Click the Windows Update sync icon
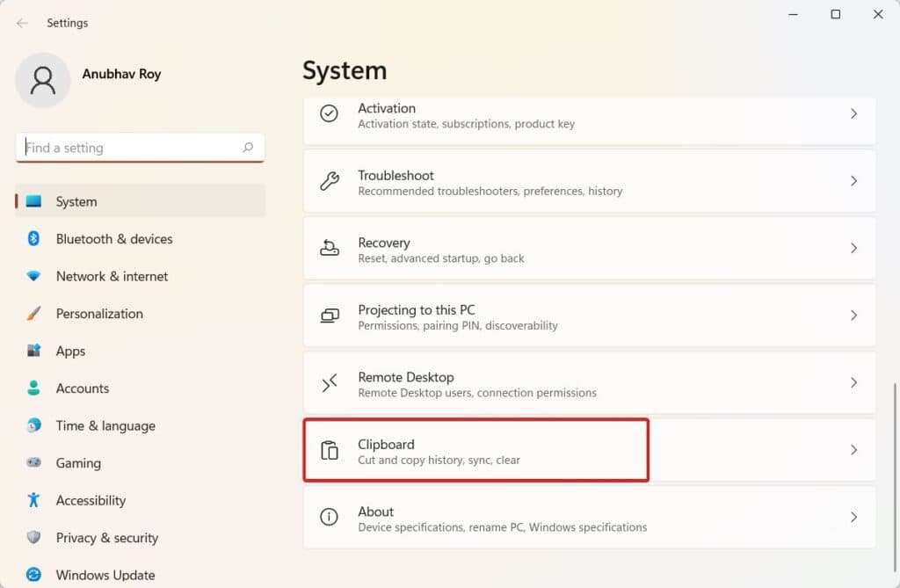Screen dimensions: 900x588 (x=34, y=575)
